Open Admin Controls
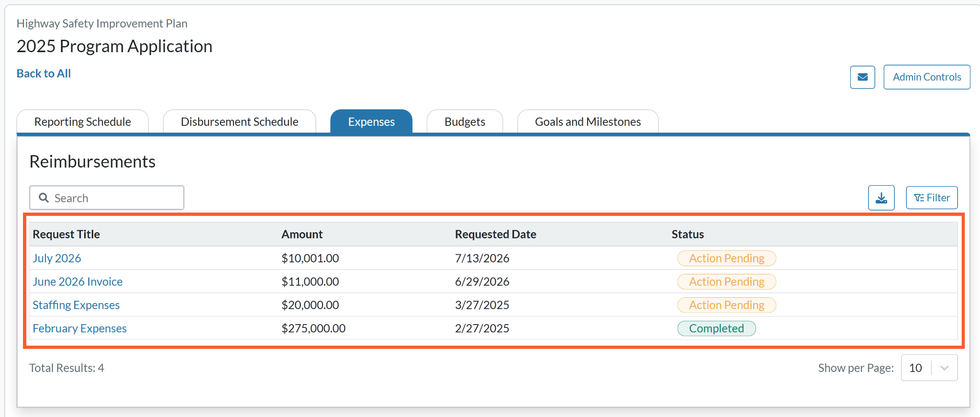The width and height of the screenshot is (980, 417). 927,77
